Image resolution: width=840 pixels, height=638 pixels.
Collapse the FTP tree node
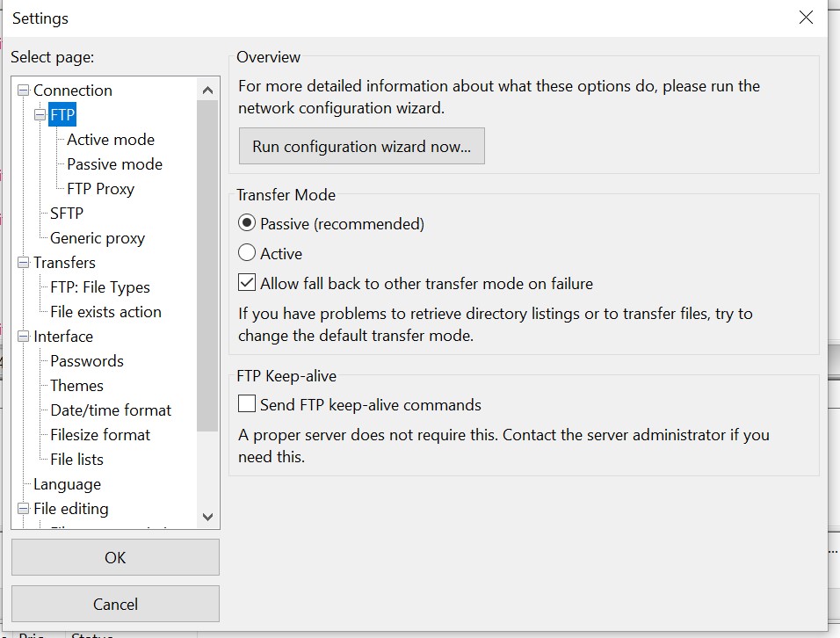[x=40, y=115]
